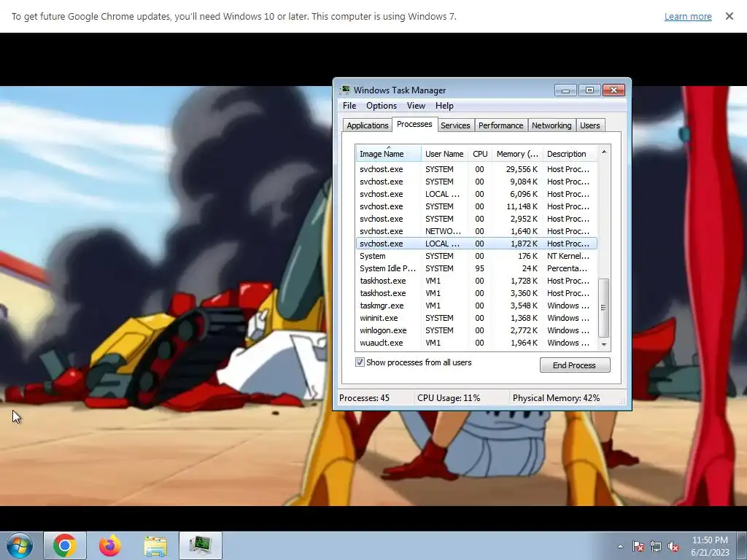Click the process list scroll down arrow
Screen dimensions: 747x560
(604, 344)
